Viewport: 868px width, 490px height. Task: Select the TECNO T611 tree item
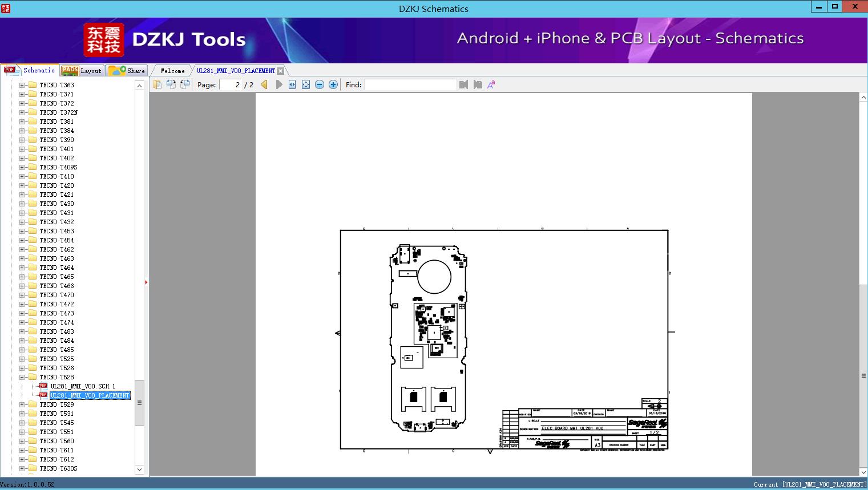click(56, 450)
